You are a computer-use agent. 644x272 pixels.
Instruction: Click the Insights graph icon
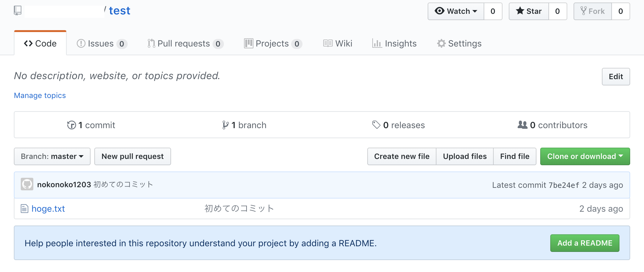point(377,43)
